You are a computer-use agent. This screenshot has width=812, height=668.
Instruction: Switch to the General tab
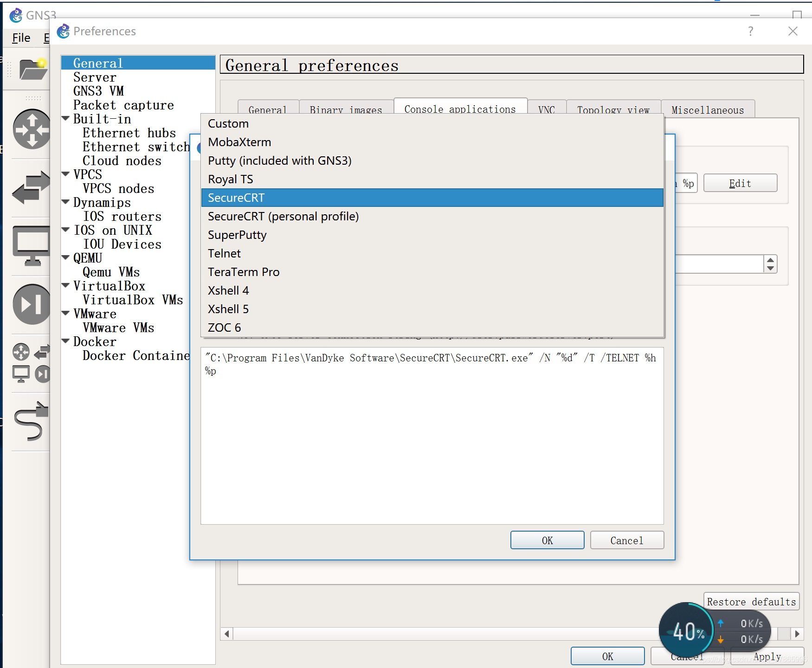pyautogui.click(x=268, y=108)
